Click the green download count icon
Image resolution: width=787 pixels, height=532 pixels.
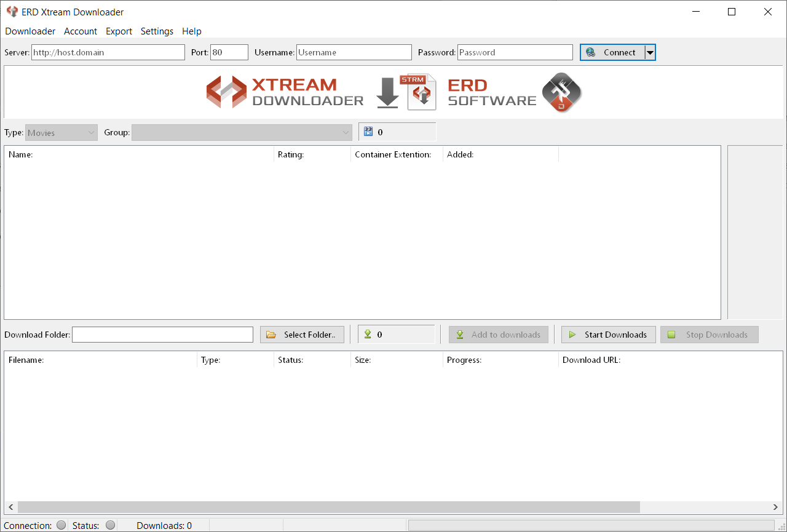click(368, 335)
